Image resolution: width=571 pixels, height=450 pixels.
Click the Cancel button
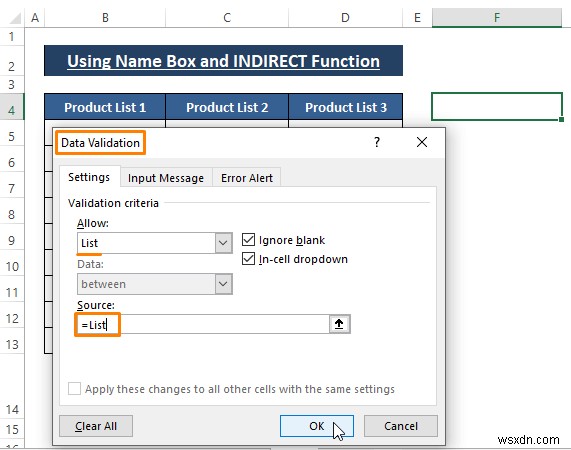[x=401, y=426]
